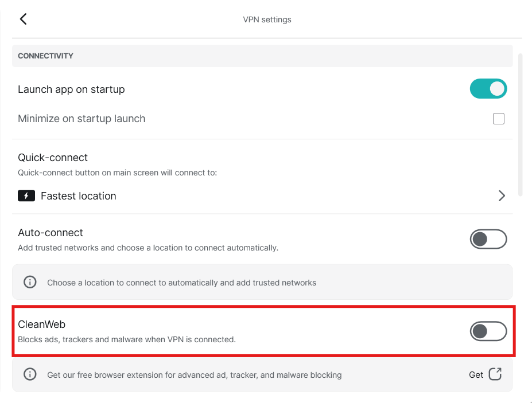532x403 pixels.
Task: Expand the Fastest location chevron
Action: 502,195
